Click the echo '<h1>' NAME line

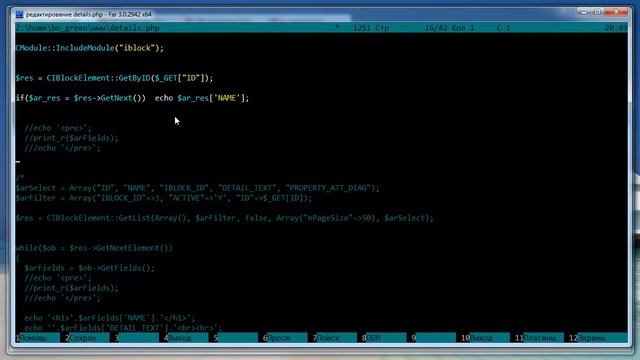click(109, 318)
